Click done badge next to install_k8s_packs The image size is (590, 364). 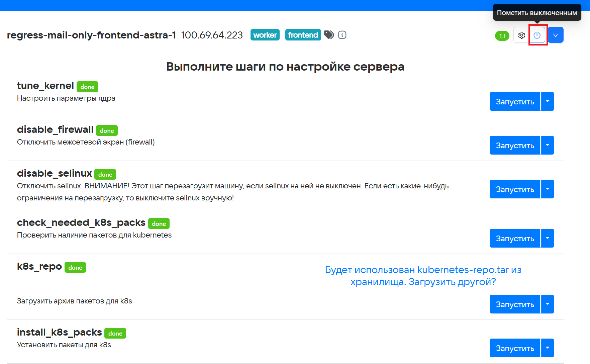pos(115,333)
